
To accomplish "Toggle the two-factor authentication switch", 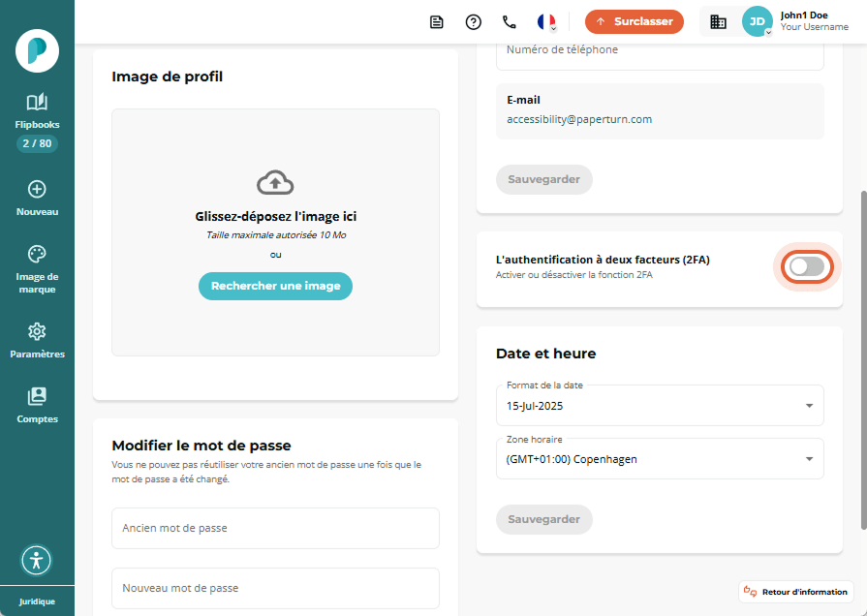I will pos(807,267).
